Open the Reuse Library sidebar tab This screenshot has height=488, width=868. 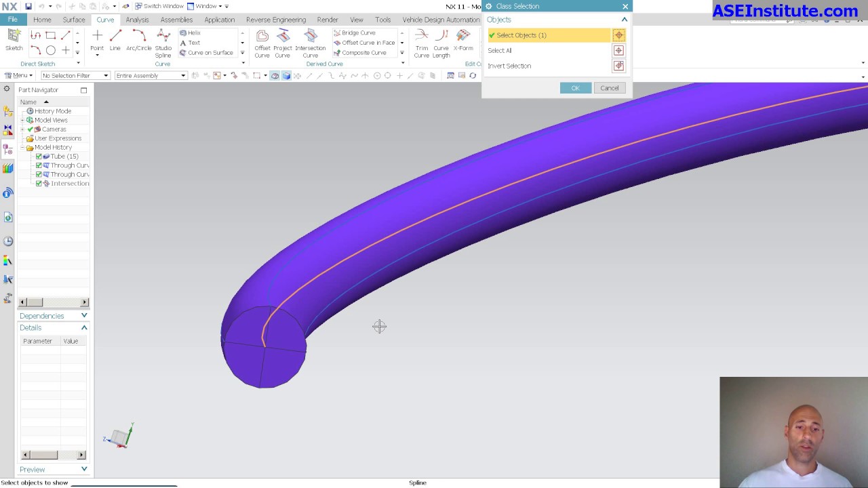7,167
